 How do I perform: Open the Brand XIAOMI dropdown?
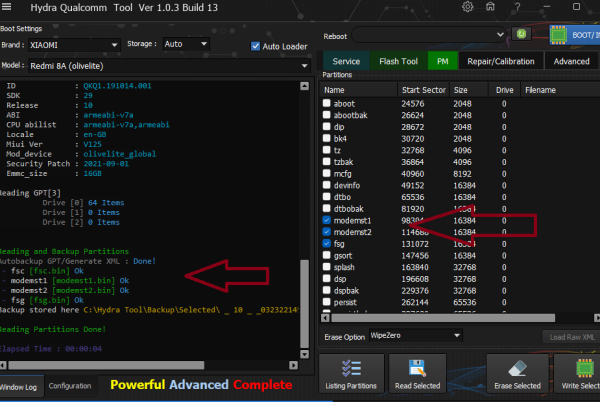74,45
